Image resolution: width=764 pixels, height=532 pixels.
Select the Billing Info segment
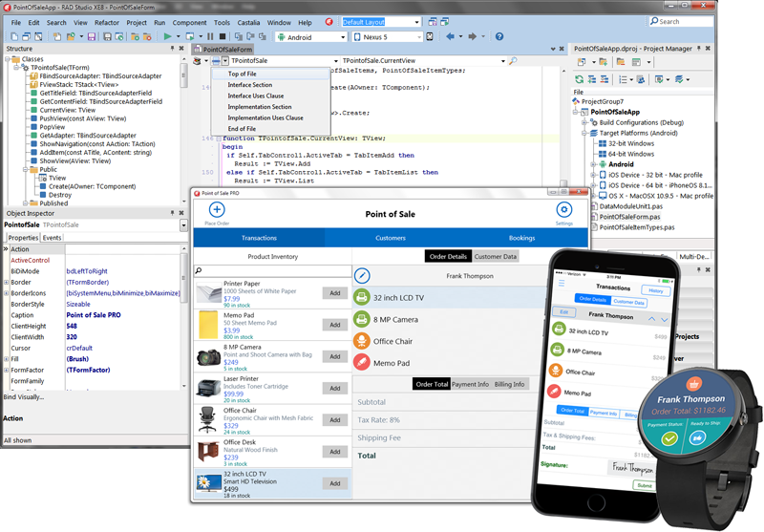[x=510, y=384]
